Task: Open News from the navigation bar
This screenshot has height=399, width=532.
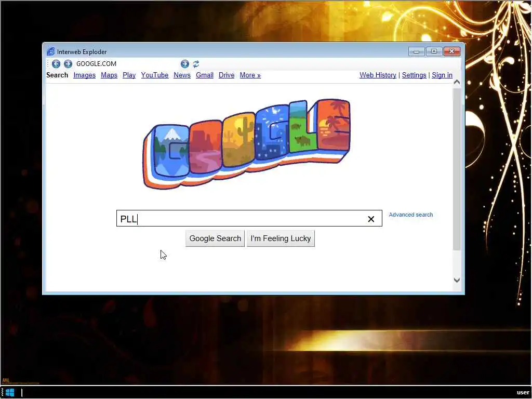Action: pos(182,75)
